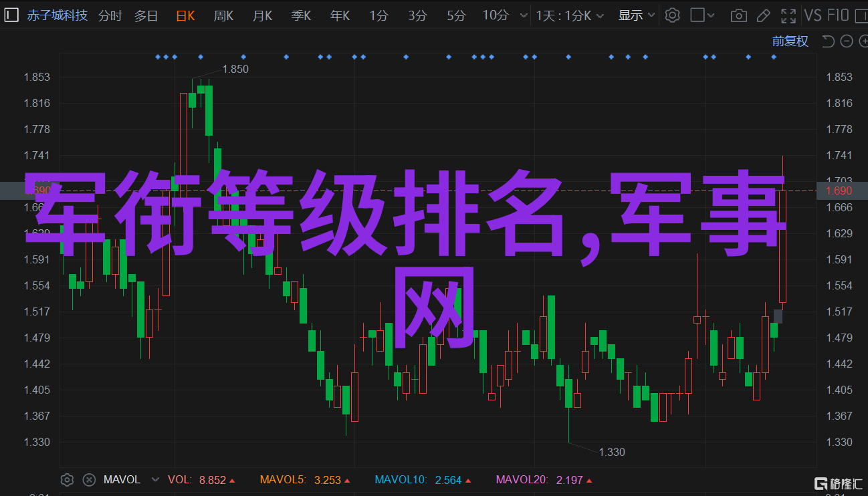Select the 季K tab

301,15
